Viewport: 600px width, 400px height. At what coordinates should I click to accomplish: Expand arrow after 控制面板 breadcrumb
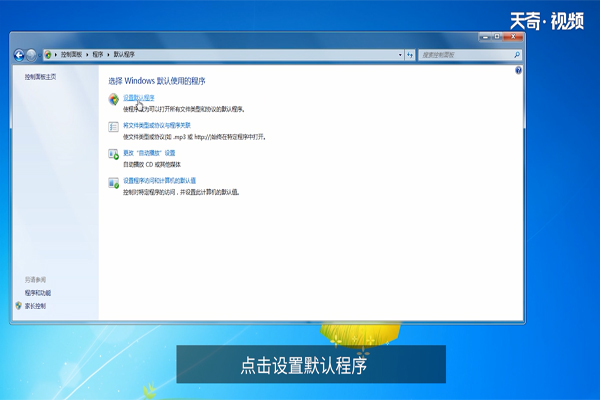pos(87,55)
